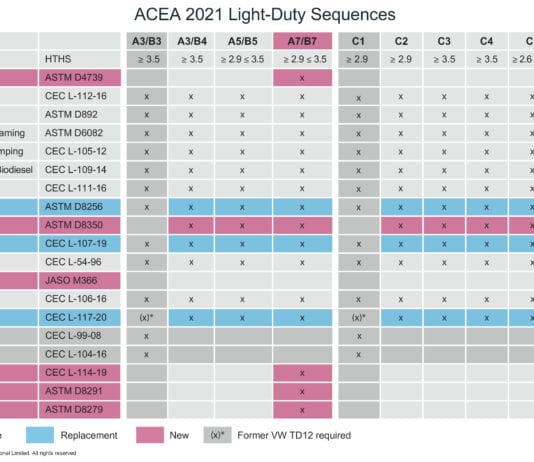Select the ASTM D4739 row label

coord(80,78)
